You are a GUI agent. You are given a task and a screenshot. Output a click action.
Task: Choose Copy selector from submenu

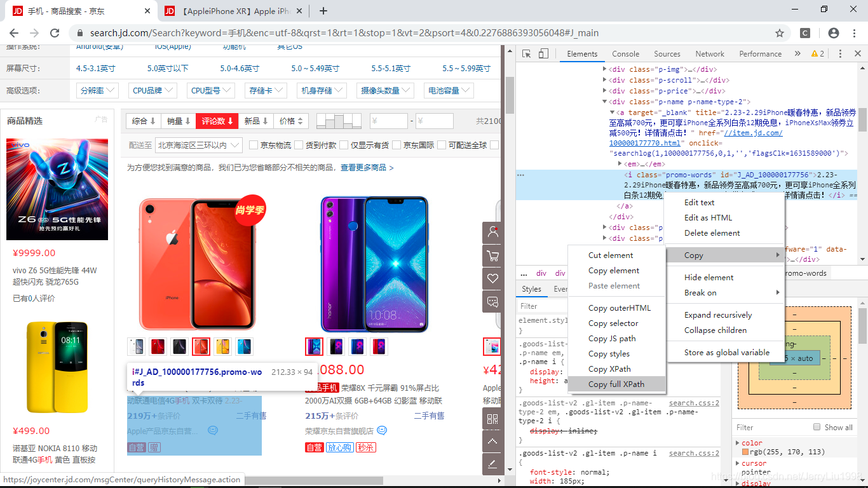click(616, 323)
